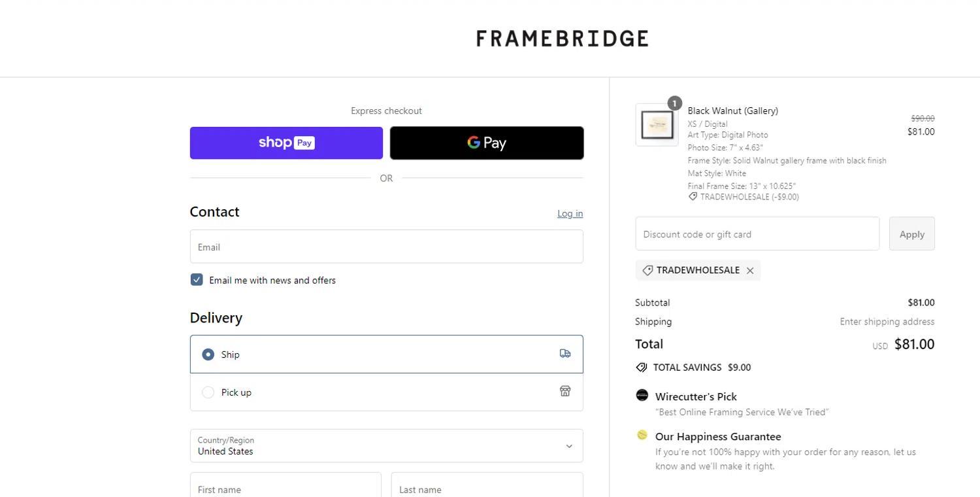This screenshot has width=980, height=497.
Task: Click the item quantity badge
Action: point(674,103)
